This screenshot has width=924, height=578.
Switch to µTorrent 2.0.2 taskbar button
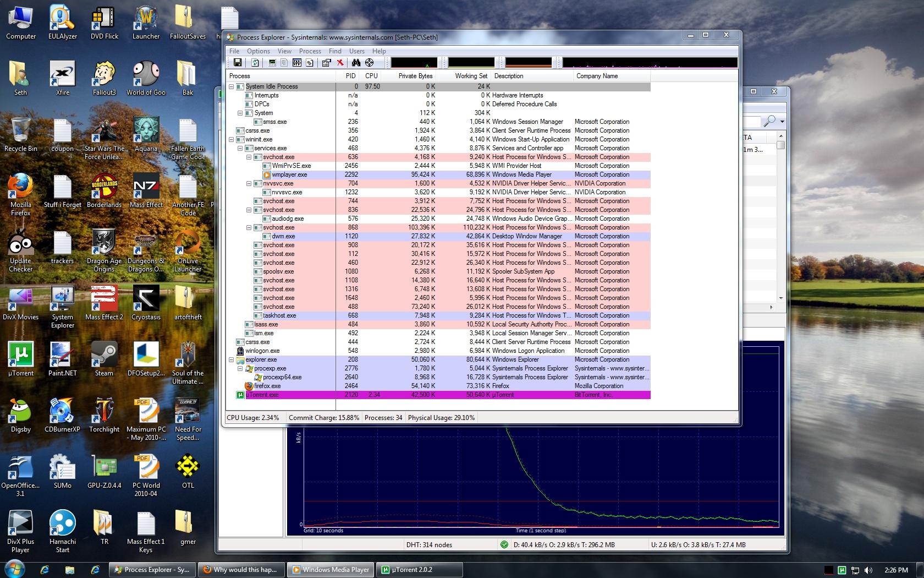(x=419, y=570)
